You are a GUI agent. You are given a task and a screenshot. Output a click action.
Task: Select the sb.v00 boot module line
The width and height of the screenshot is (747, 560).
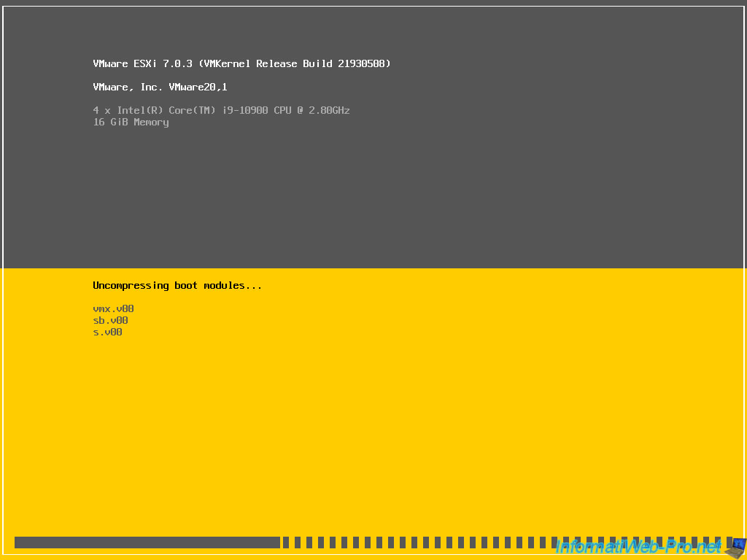(x=110, y=320)
